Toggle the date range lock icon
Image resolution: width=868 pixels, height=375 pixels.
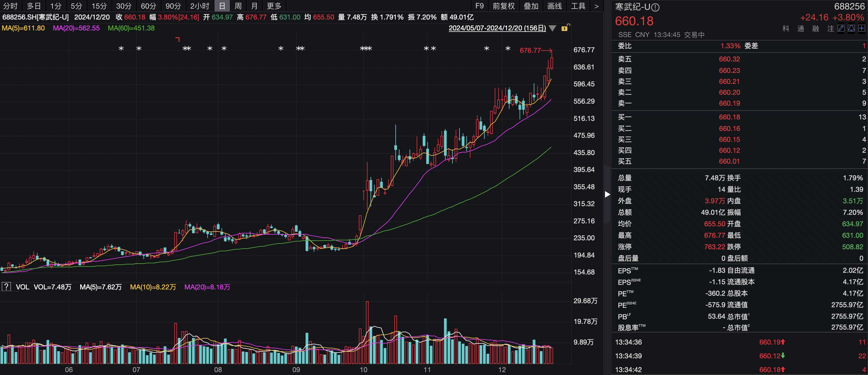[x=565, y=28]
